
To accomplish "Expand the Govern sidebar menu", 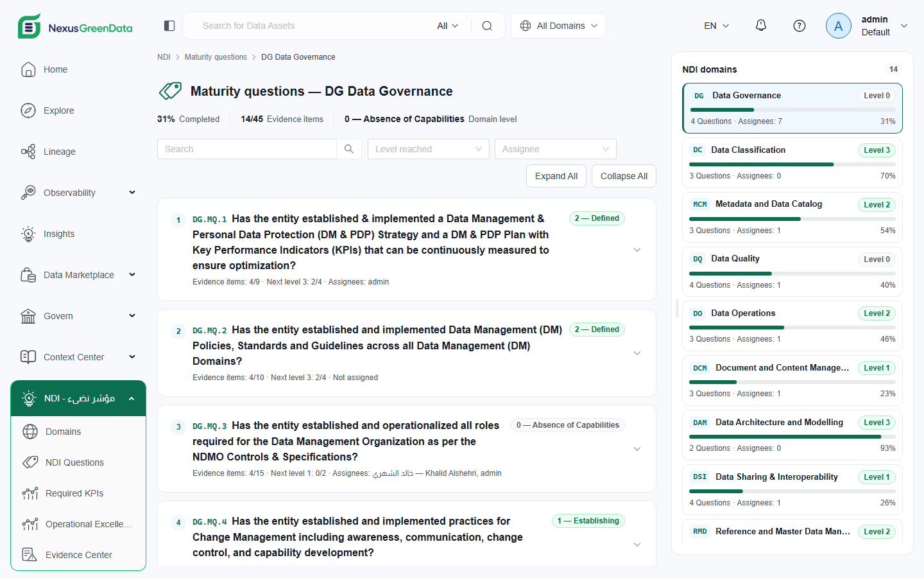I will 78,316.
